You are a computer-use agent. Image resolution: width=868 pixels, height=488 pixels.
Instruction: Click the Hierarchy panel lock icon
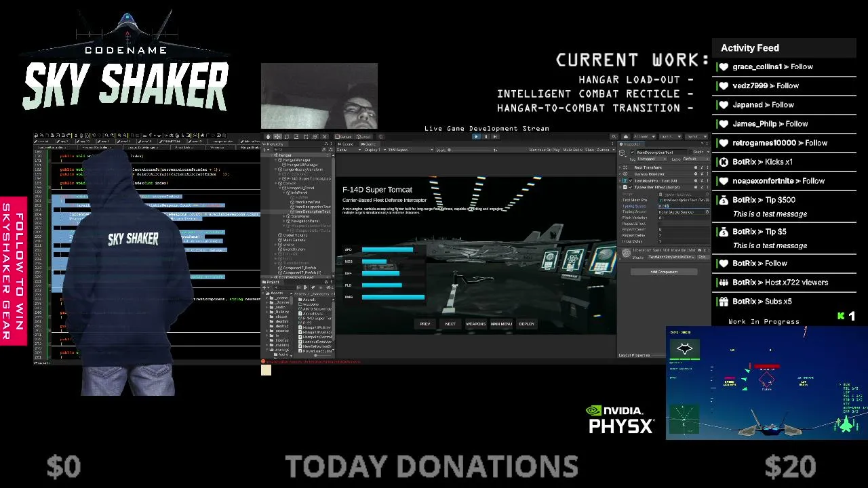point(325,144)
